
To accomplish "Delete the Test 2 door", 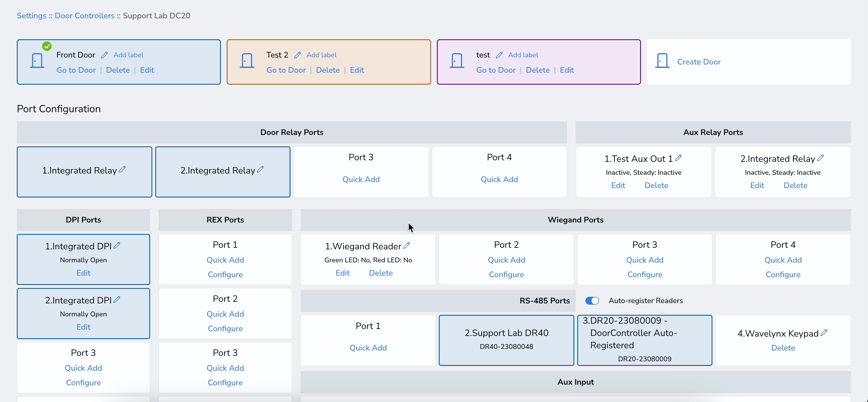I will 328,70.
